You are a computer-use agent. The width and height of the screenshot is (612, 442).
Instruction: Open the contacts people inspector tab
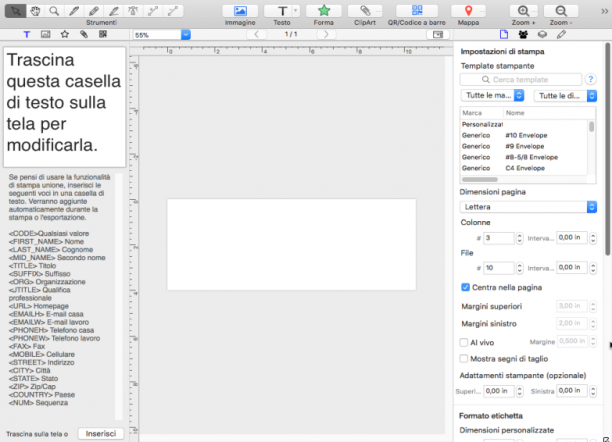523,34
